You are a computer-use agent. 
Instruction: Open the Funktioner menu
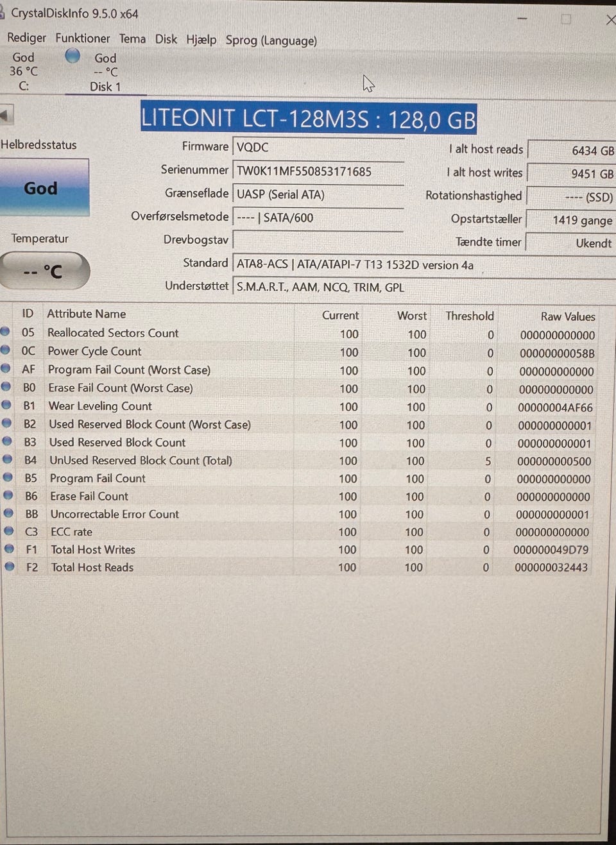pyautogui.click(x=82, y=38)
